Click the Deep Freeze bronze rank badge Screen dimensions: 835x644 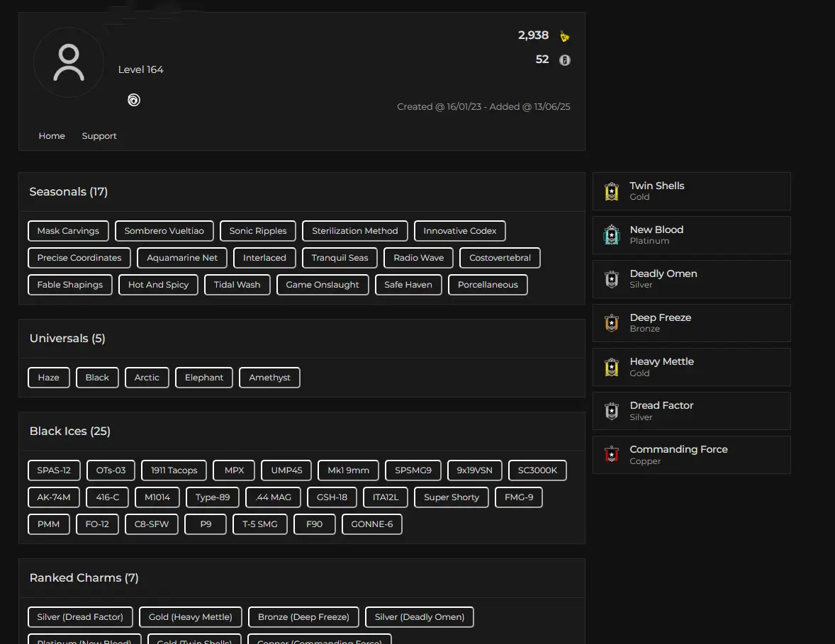[x=612, y=323]
